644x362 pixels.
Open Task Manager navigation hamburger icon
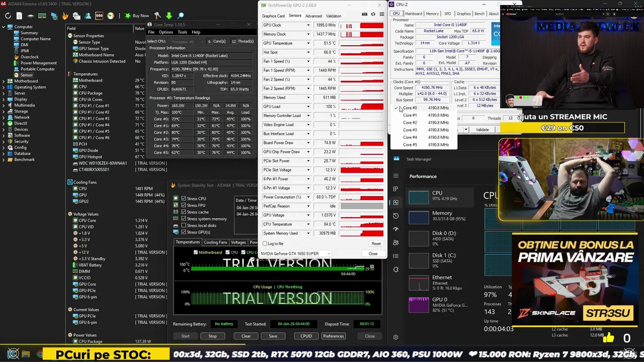(x=395, y=176)
